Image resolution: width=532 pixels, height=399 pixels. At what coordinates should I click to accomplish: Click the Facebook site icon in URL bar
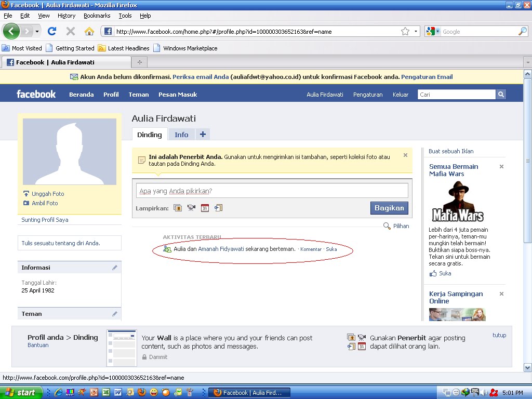click(x=108, y=32)
